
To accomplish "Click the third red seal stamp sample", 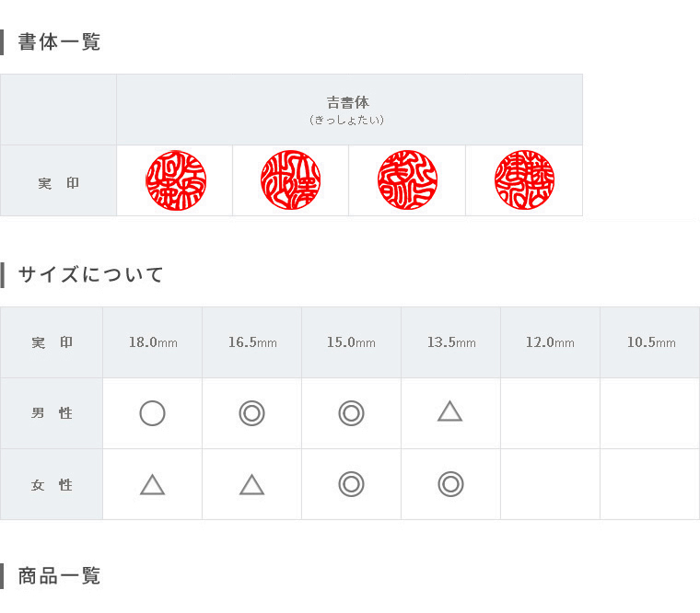I will (x=407, y=179).
